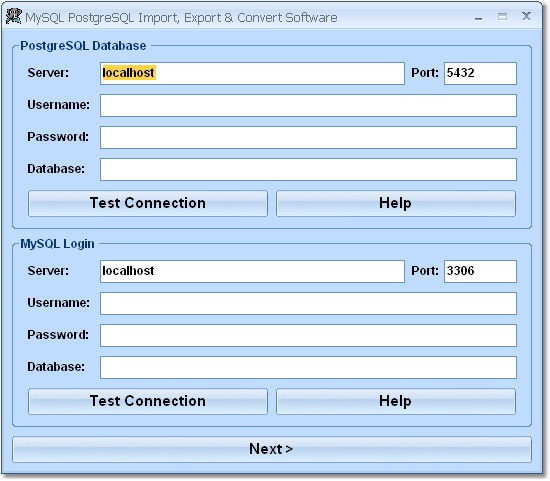
Task: Click the MySQL Port field showing 3306
Action: tap(480, 271)
